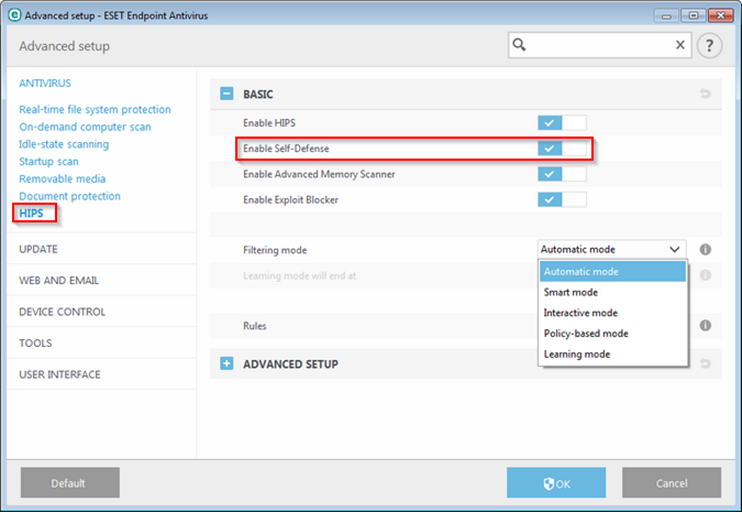
Task: Minimize the Advanced setup window
Action: tap(666, 16)
